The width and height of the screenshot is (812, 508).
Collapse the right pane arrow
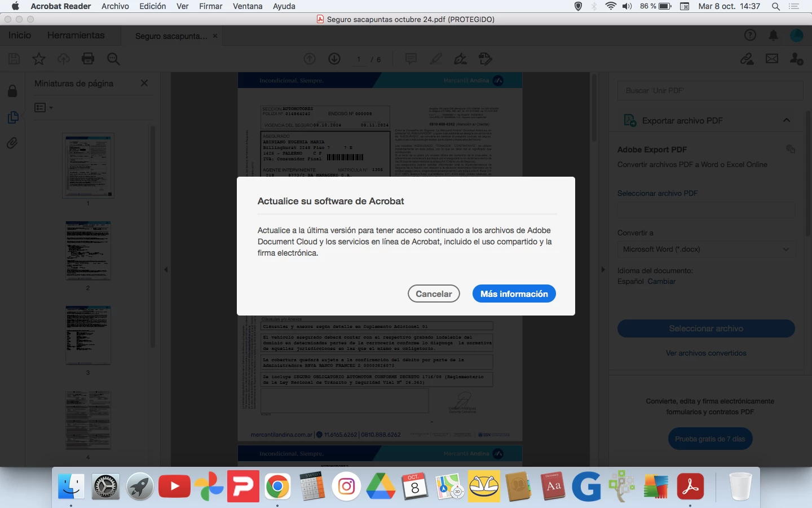tap(603, 269)
